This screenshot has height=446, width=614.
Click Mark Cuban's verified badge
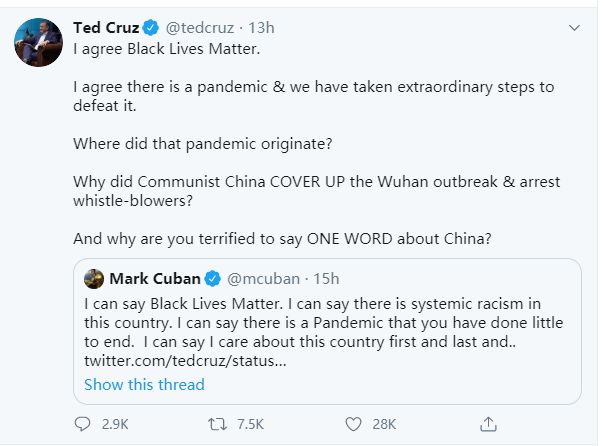click(x=213, y=277)
